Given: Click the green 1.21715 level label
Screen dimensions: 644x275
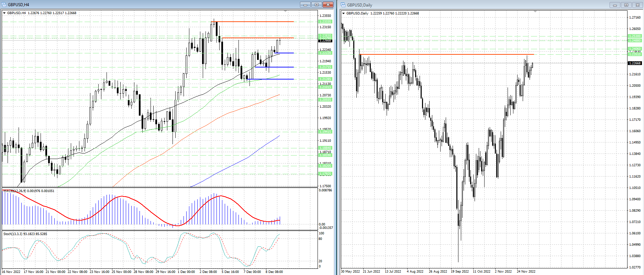Looking at the screenshot, I should (325, 67).
